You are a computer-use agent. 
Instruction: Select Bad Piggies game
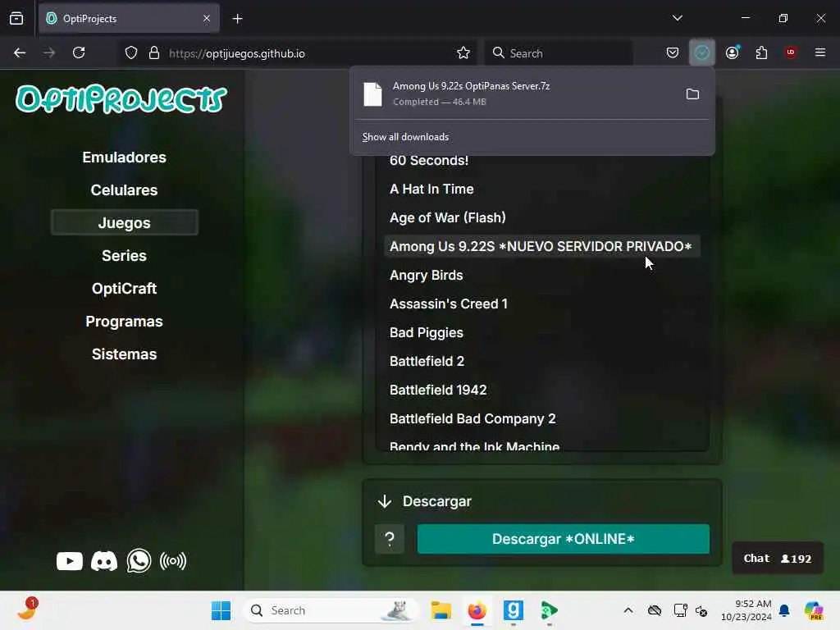pyautogui.click(x=542, y=333)
